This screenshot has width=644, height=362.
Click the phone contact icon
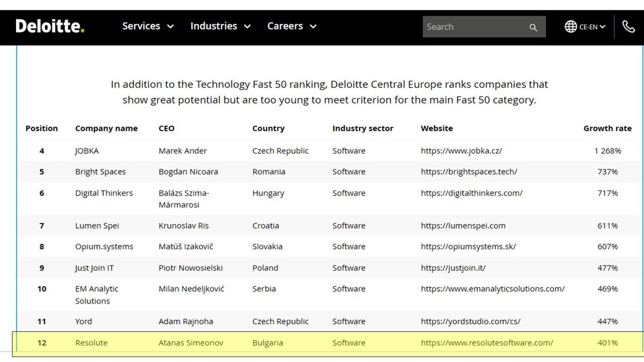[x=628, y=26]
